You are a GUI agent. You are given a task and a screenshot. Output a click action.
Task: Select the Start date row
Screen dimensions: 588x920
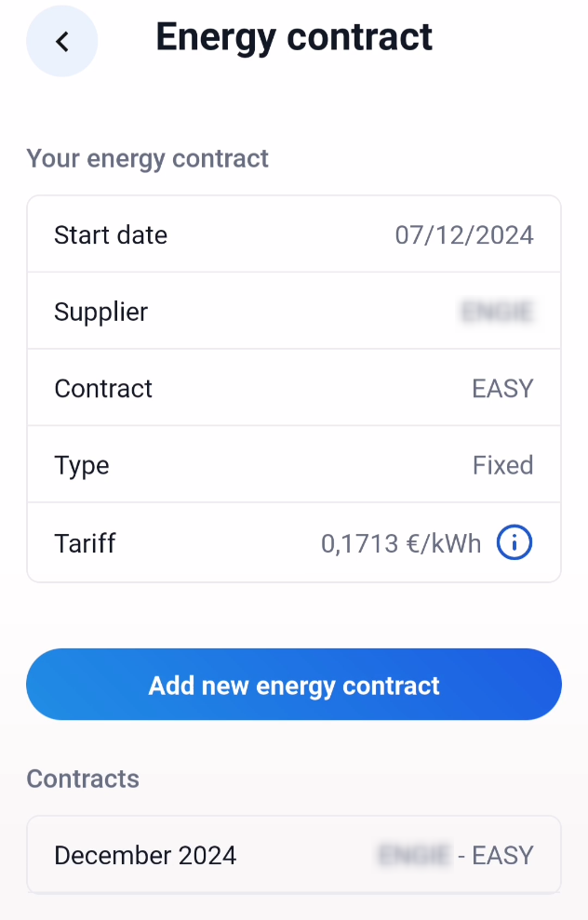pos(294,234)
